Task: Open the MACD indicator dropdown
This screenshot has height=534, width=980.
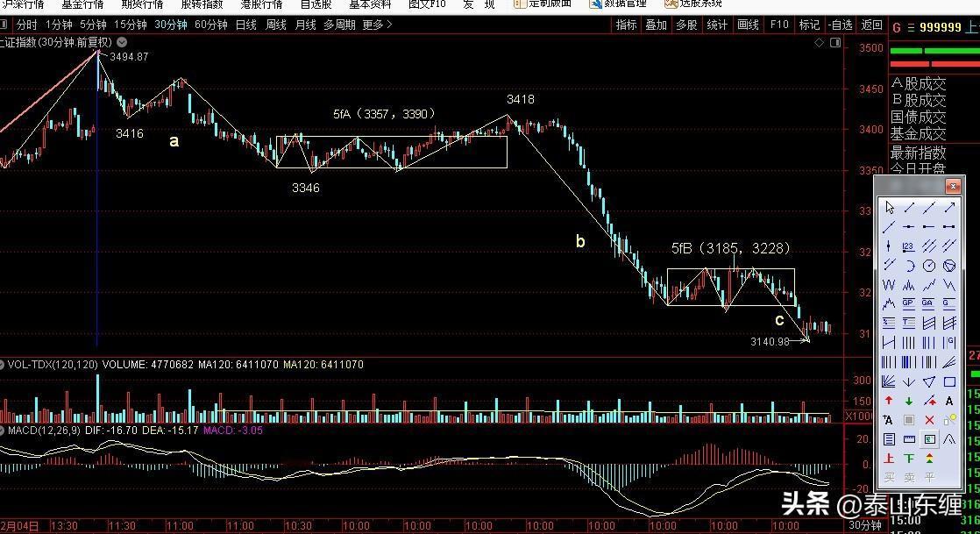Action: [x=2, y=431]
